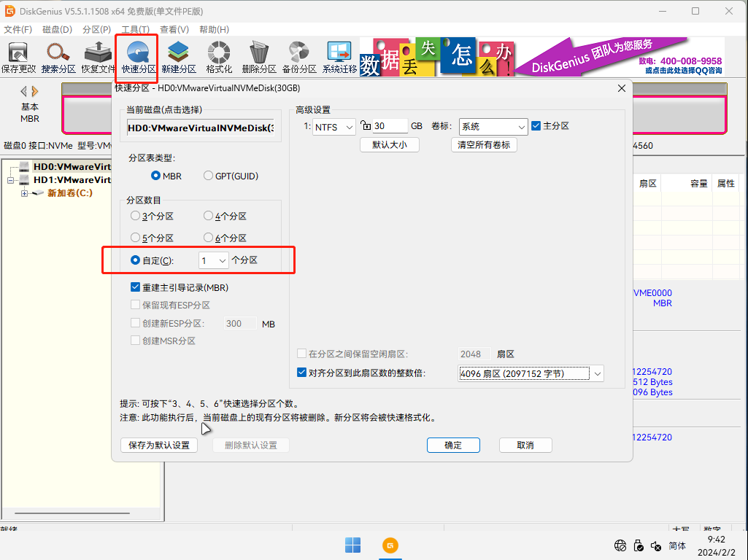The image size is (748, 560).
Task: Open the Windows Start button
Action: point(352,545)
